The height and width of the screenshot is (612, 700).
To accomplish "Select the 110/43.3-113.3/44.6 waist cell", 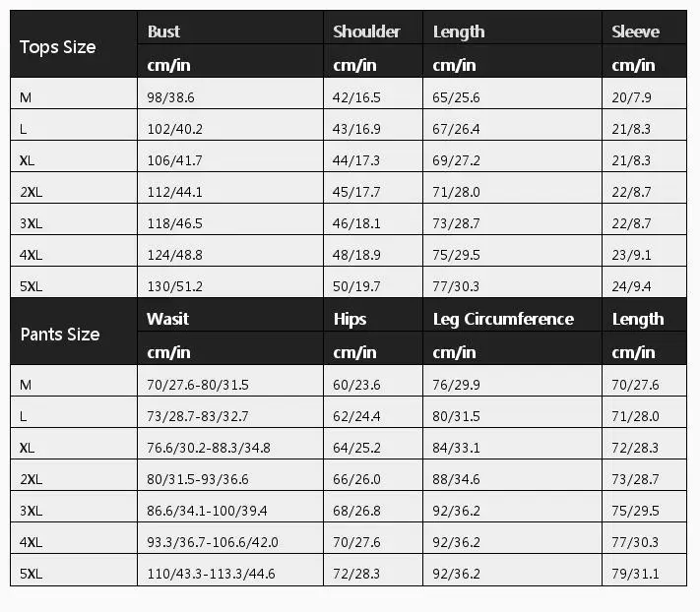I will click(211, 574).
